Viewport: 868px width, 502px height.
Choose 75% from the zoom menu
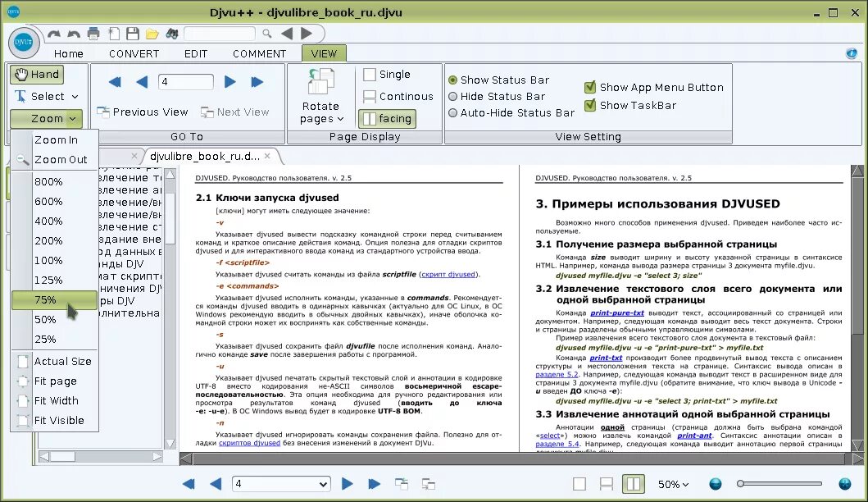[x=54, y=299]
